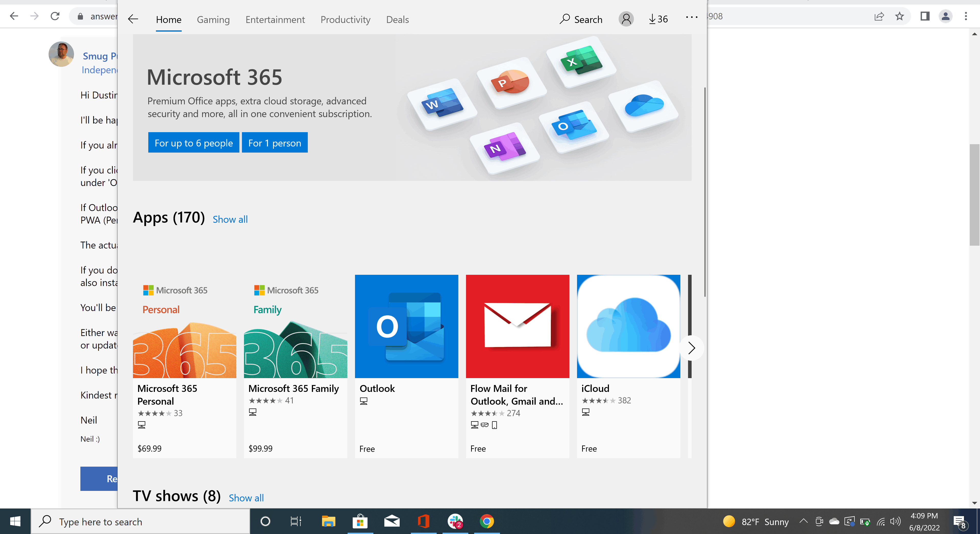Show hidden system tray icons
This screenshot has height=534, width=980.
(803, 521)
